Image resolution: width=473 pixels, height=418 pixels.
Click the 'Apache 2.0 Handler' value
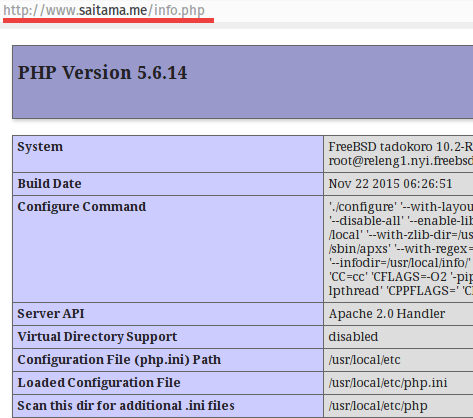tap(387, 314)
